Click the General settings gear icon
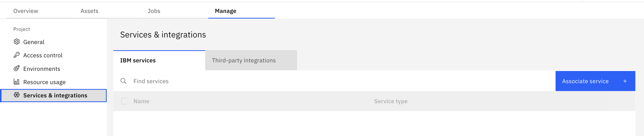Image resolution: width=644 pixels, height=136 pixels. [17, 42]
